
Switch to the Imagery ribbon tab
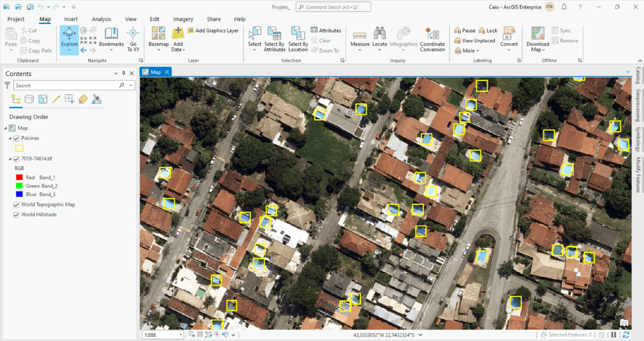[183, 19]
